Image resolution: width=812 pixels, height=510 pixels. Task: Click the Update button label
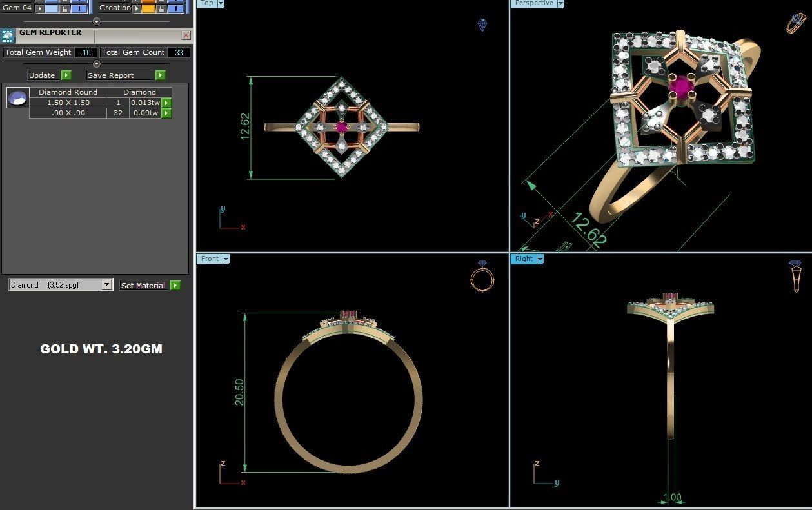click(42, 75)
